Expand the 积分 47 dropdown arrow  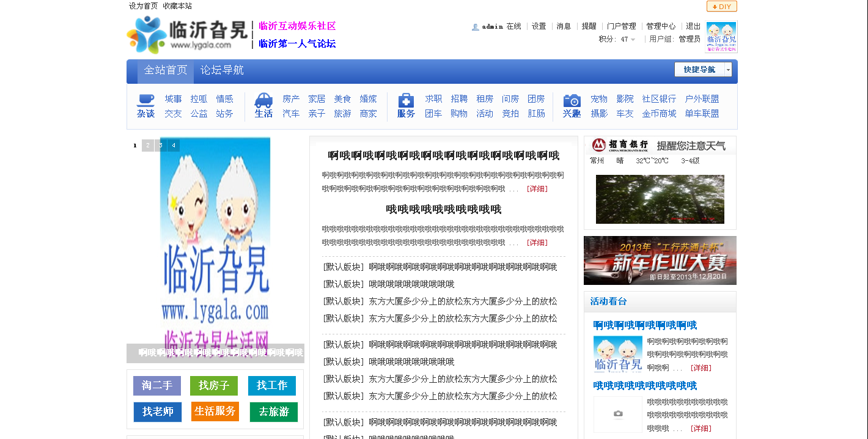pos(633,40)
